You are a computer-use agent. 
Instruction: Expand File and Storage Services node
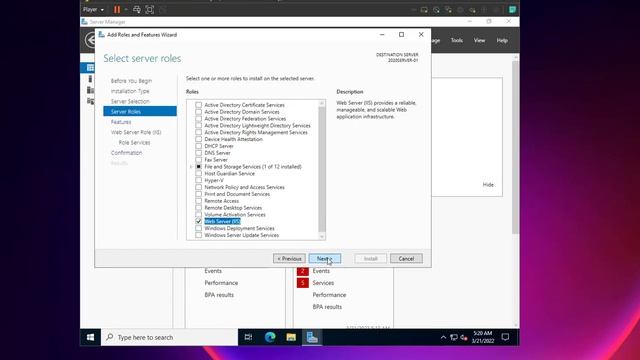(x=191, y=167)
